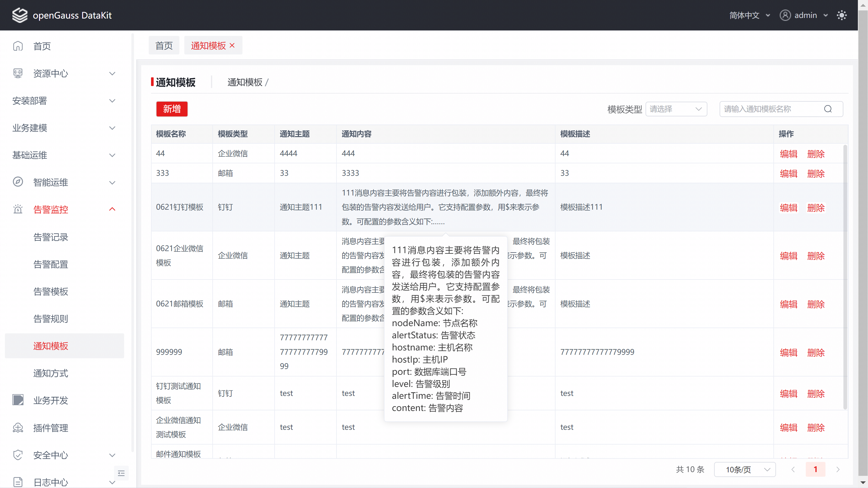Close the 通知模板 tab with X
The width and height of the screenshot is (868, 488).
click(x=232, y=45)
